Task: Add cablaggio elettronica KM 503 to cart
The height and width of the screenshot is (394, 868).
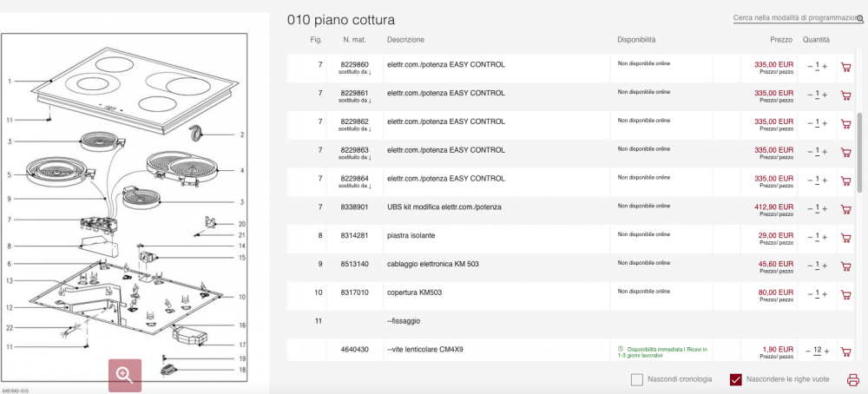Action: click(845, 266)
